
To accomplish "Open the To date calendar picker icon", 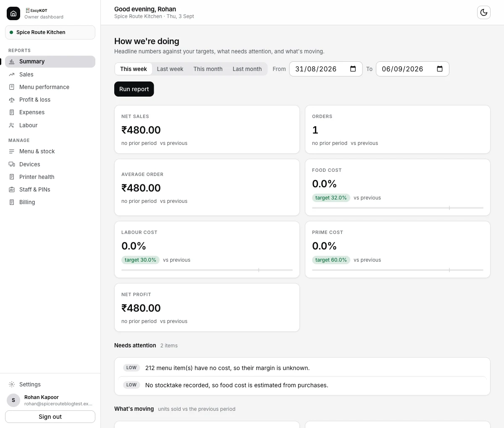I will [440, 69].
